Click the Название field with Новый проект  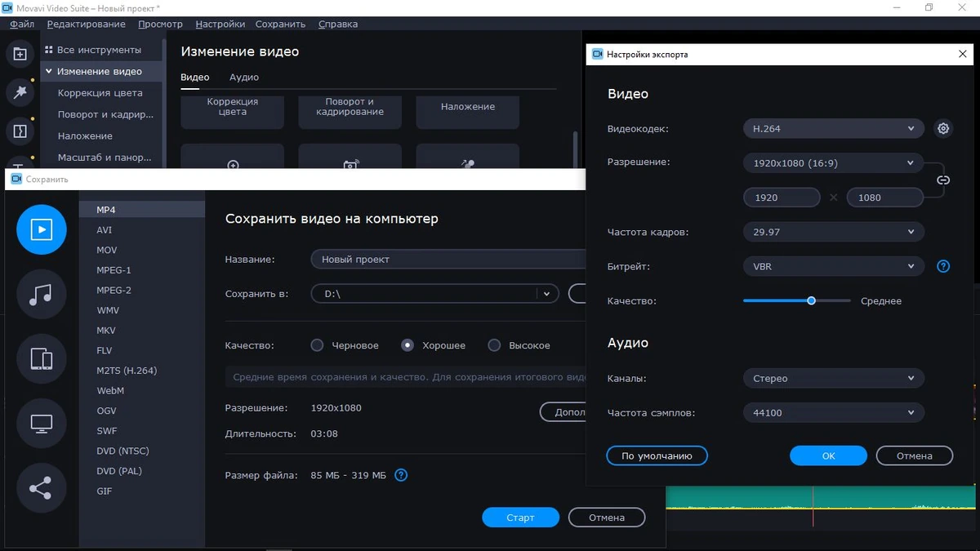click(448, 259)
